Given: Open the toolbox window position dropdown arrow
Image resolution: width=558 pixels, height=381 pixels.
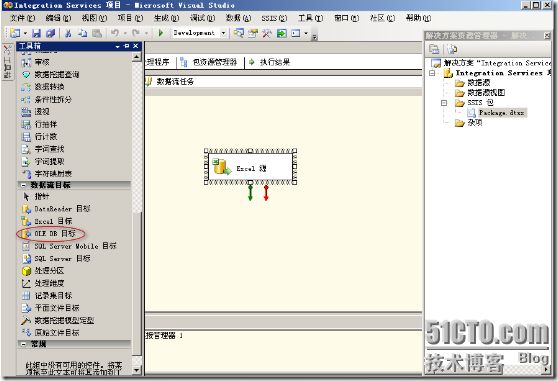Looking at the screenshot, I should tap(117, 47).
